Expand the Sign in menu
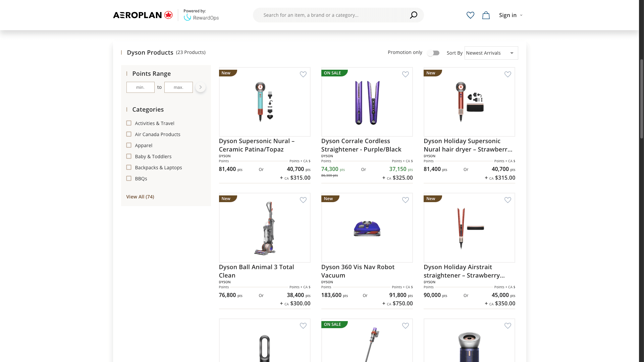 [x=511, y=15]
